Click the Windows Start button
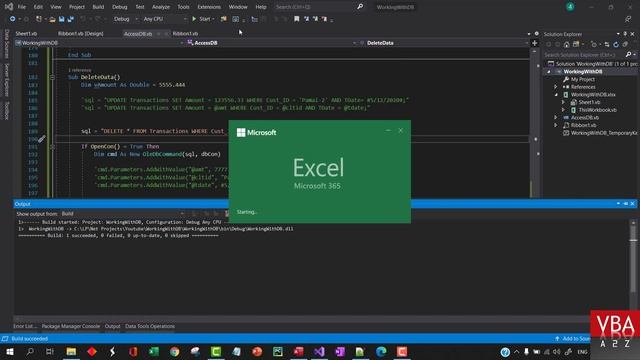The image size is (640, 360). [x=10, y=351]
